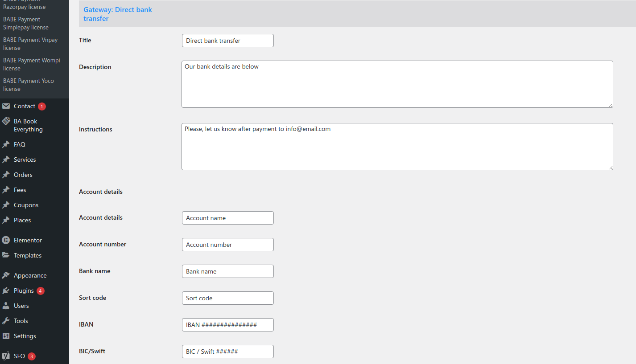
Task: Click the Users person icon
Action: click(x=6, y=306)
